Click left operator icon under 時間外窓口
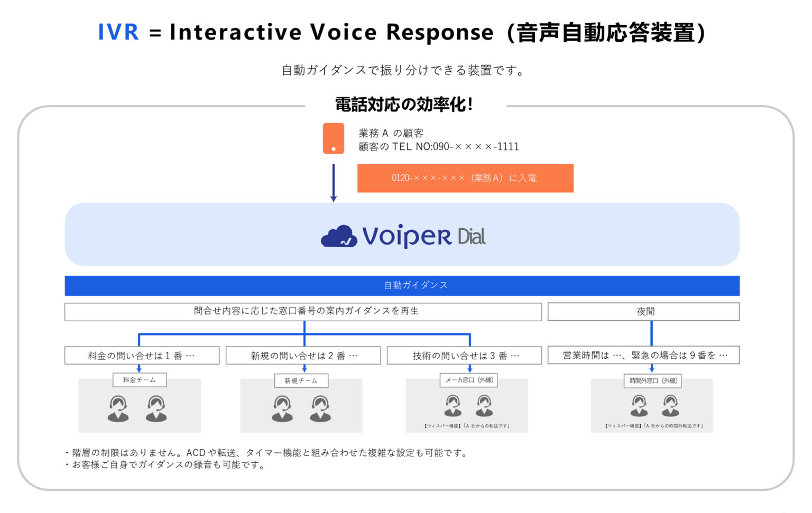 [639, 406]
